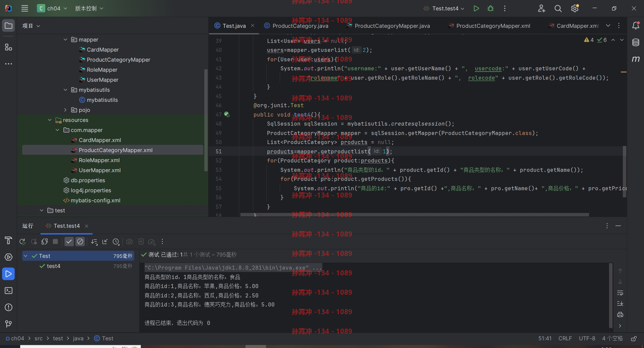Open the 版本控制 dropdown
The image size is (644, 348).
click(89, 8)
